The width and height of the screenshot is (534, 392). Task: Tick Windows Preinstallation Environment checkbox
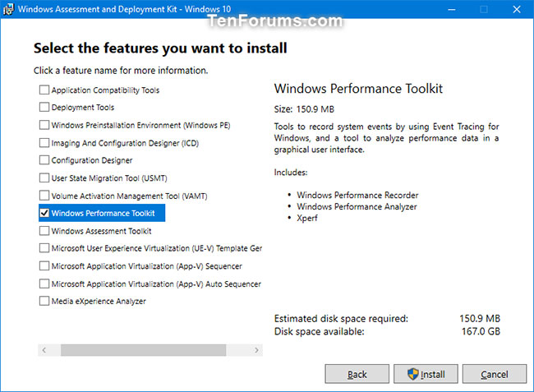click(x=44, y=125)
